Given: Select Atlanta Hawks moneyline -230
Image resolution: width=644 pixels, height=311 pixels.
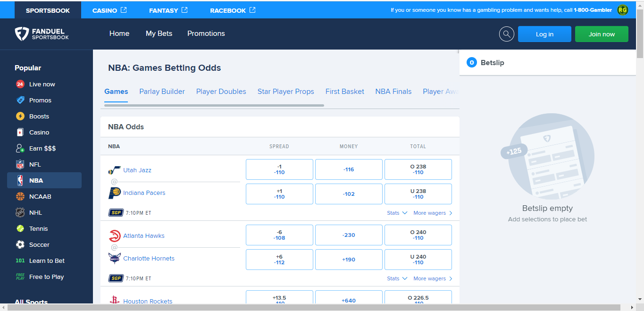Looking at the screenshot, I should pyautogui.click(x=349, y=235).
